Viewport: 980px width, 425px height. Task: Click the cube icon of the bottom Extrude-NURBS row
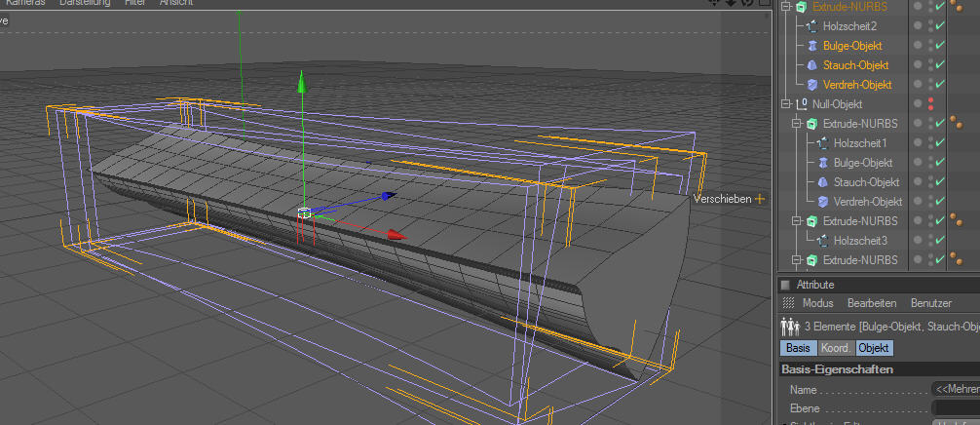[811, 260]
